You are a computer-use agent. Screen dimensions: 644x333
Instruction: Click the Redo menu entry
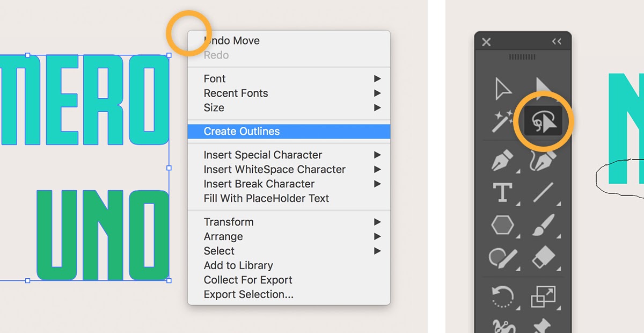point(289,55)
